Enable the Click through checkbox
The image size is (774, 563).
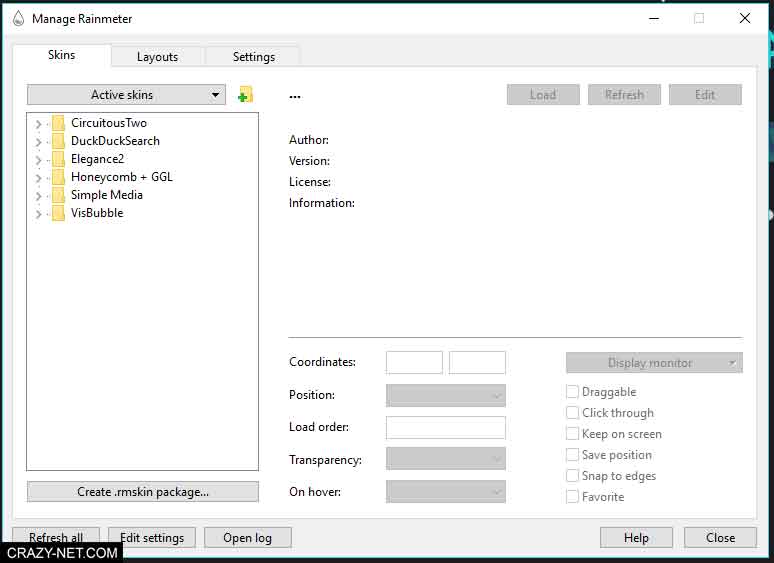tap(572, 413)
